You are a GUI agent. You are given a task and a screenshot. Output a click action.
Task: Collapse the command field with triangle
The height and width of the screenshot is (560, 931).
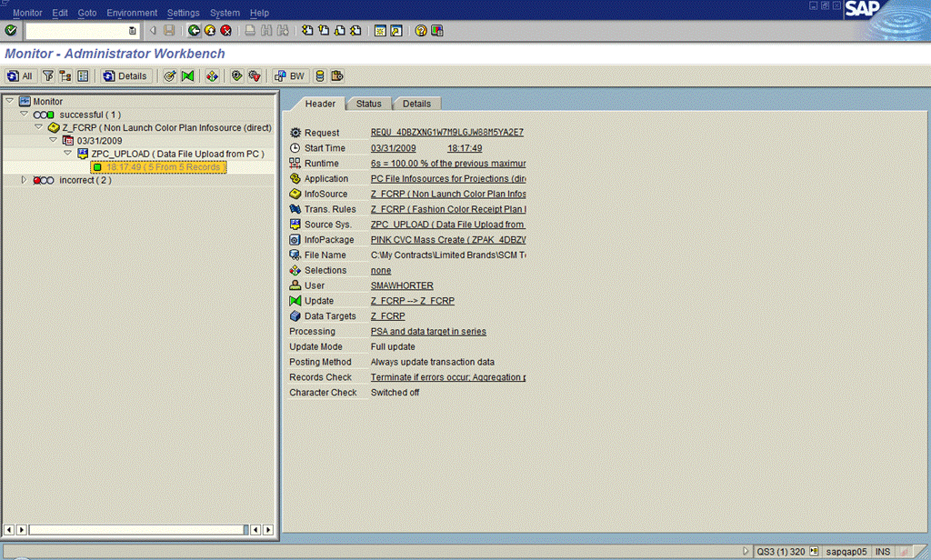(153, 30)
